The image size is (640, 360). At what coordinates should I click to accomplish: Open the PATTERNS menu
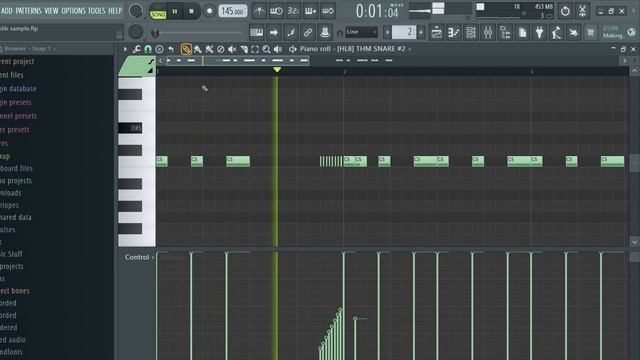click(x=29, y=11)
